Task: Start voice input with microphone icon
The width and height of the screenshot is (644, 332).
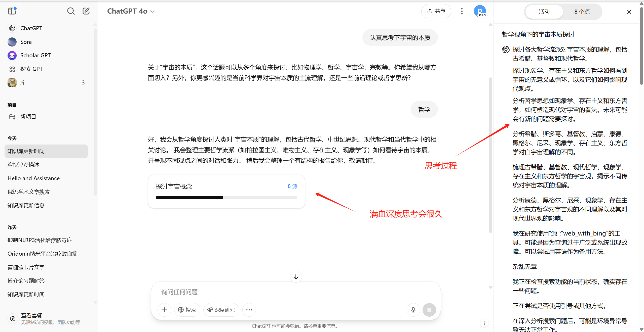Action: 413,310
